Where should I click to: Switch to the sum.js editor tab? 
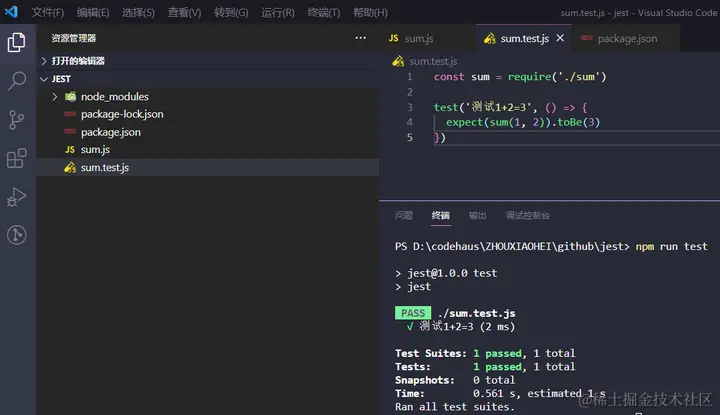[427, 38]
